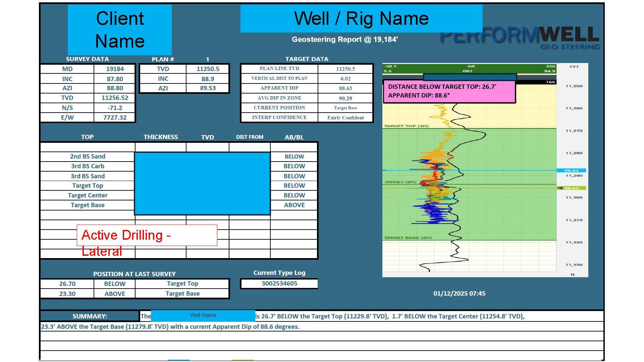Click the TARGET BASE (2H) line label
Viewport: 644px width, 362px height.
[x=408, y=238]
